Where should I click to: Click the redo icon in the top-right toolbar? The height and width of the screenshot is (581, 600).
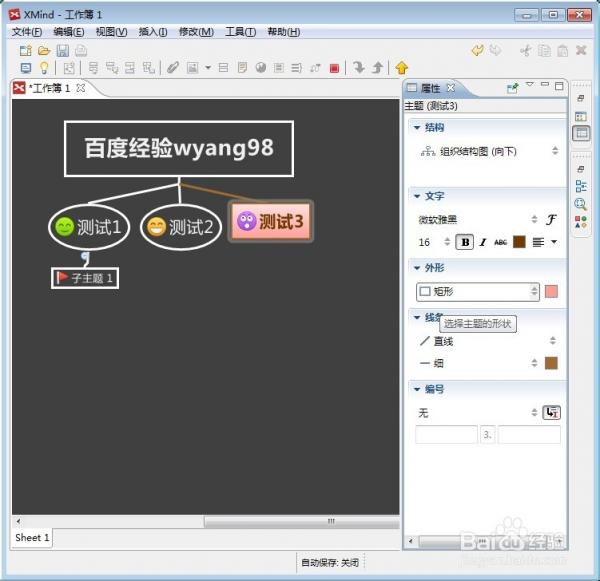495,50
